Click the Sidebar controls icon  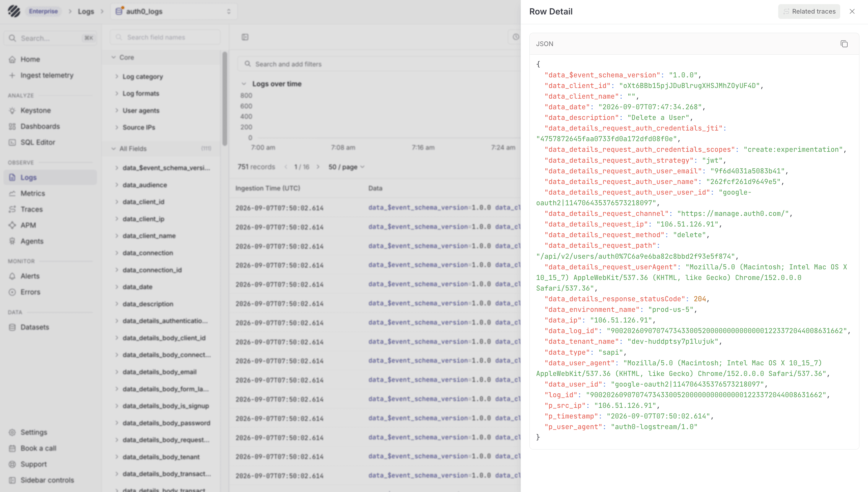point(12,480)
